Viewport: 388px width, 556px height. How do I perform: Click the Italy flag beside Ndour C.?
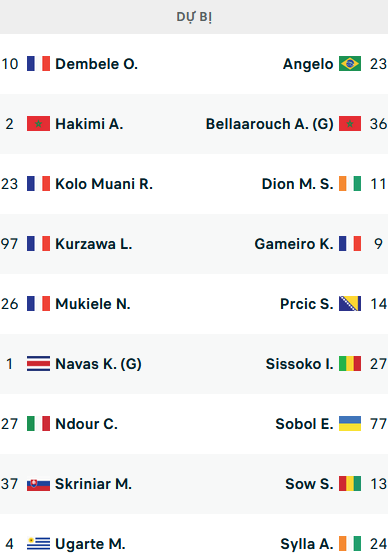click(x=38, y=424)
